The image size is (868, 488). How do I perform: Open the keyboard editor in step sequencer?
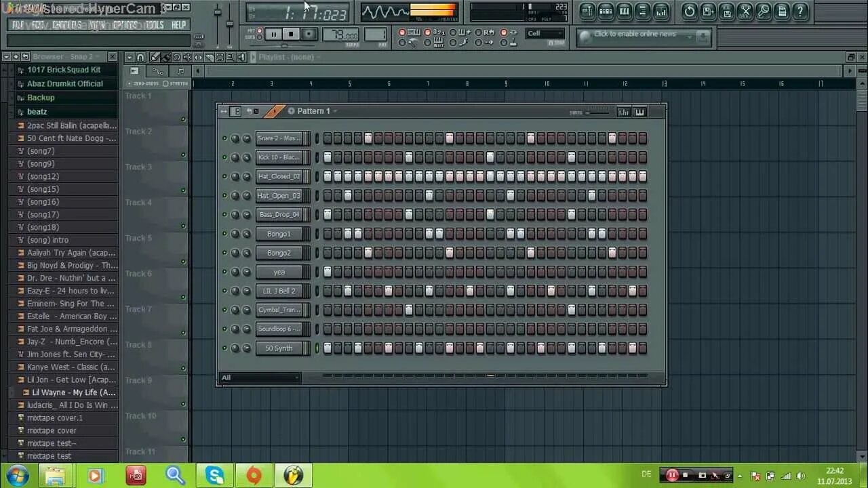[x=639, y=112]
